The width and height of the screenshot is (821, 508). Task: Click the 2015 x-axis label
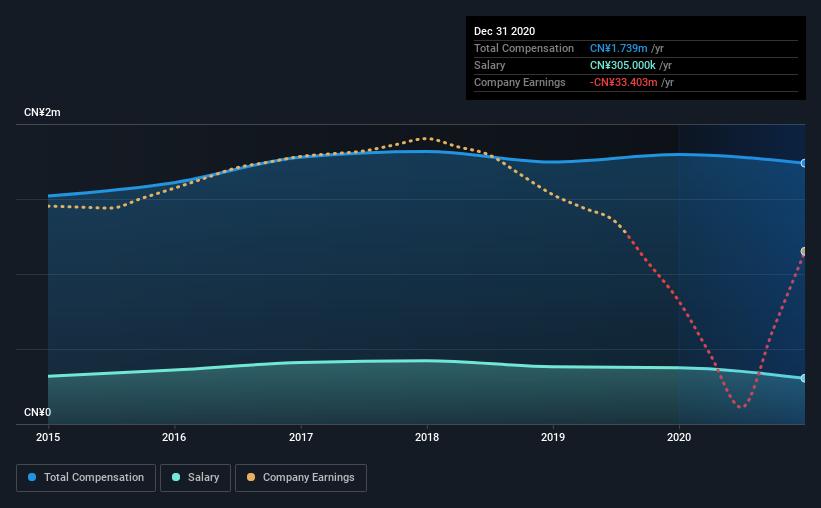click(48, 437)
